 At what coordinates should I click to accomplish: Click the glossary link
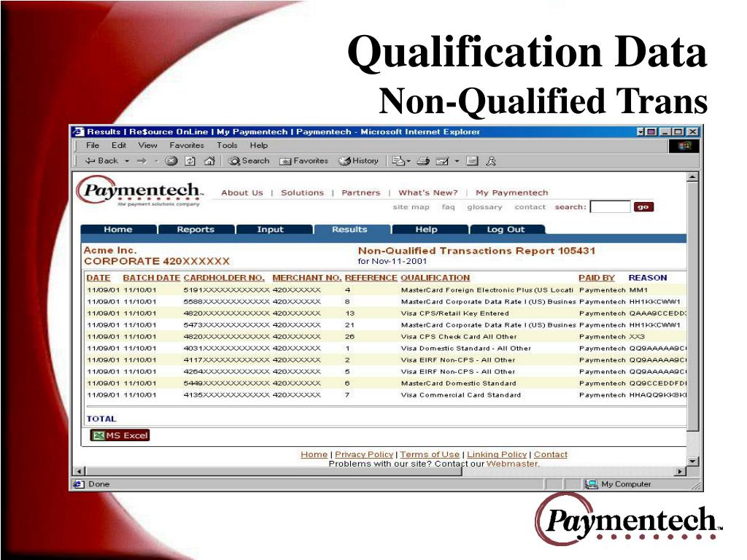(x=484, y=207)
